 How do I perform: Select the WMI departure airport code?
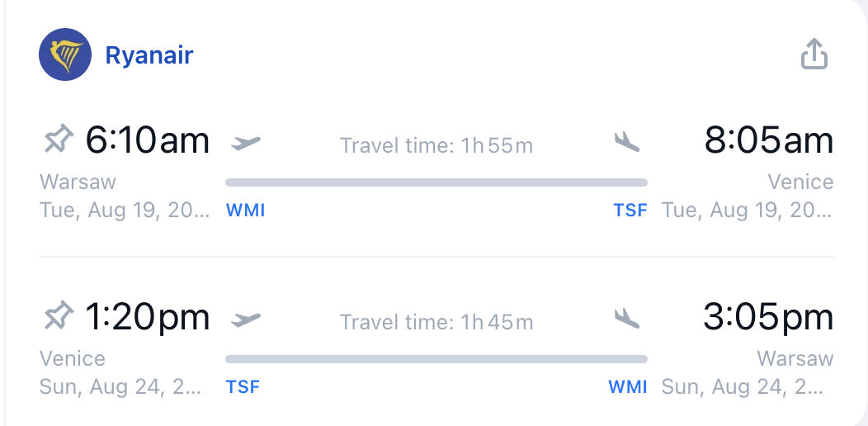pos(246,211)
